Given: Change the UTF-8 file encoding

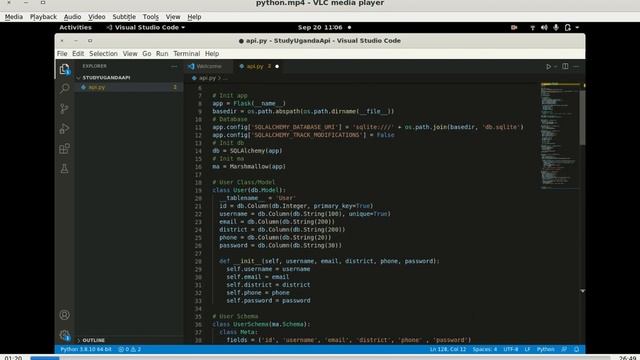Looking at the screenshot, I should tap(511, 349).
